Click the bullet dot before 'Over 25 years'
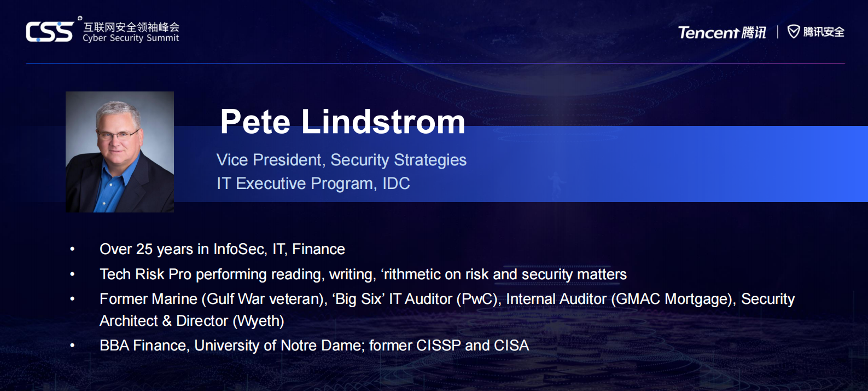The height and width of the screenshot is (391, 868). 72,250
